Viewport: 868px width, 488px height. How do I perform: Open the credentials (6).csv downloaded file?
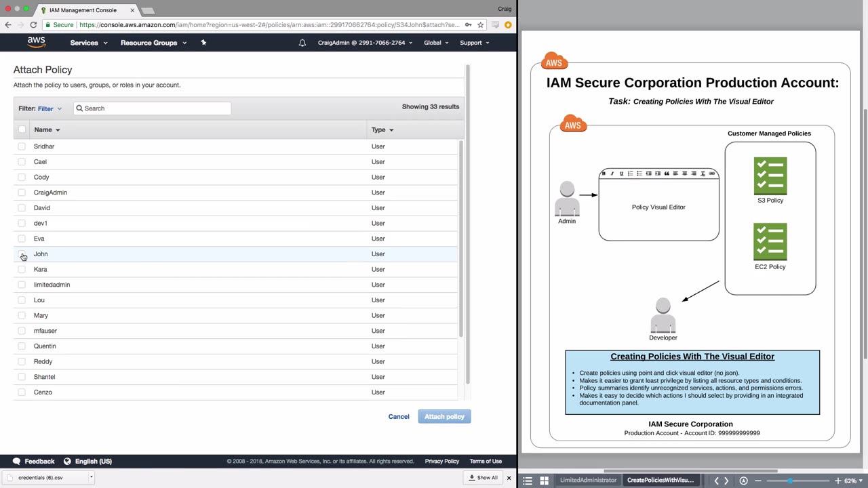(x=41, y=478)
